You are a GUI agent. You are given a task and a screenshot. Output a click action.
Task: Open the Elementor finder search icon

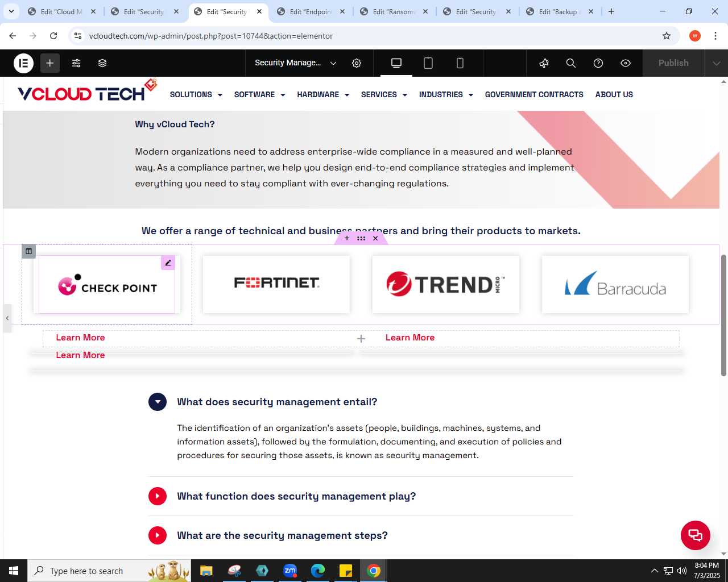571,63
